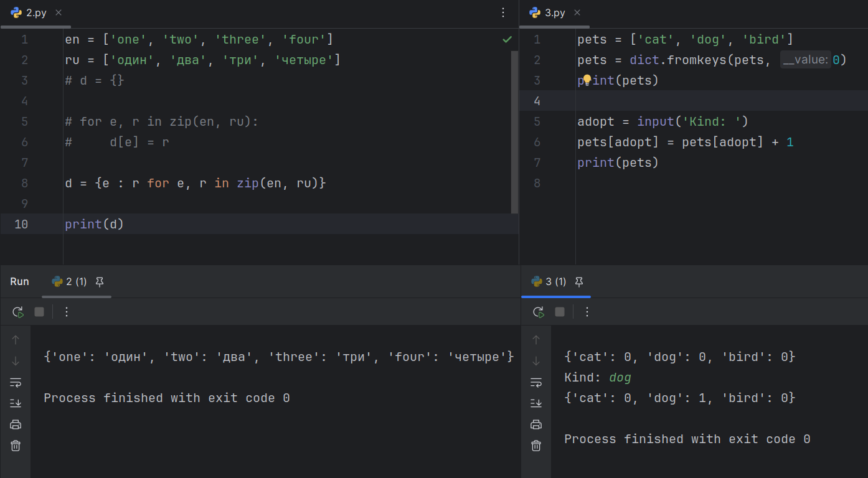This screenshot has height=478, width=868.
Task: Click the 'Process finished' message in '2 (1)' console
Action: (x=167, y=398)
